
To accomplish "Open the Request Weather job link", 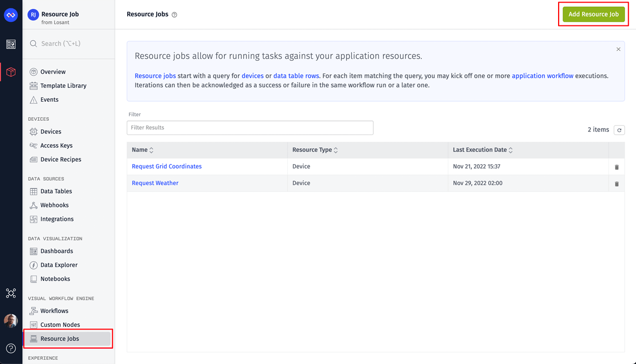I will (x=155, y=183).
